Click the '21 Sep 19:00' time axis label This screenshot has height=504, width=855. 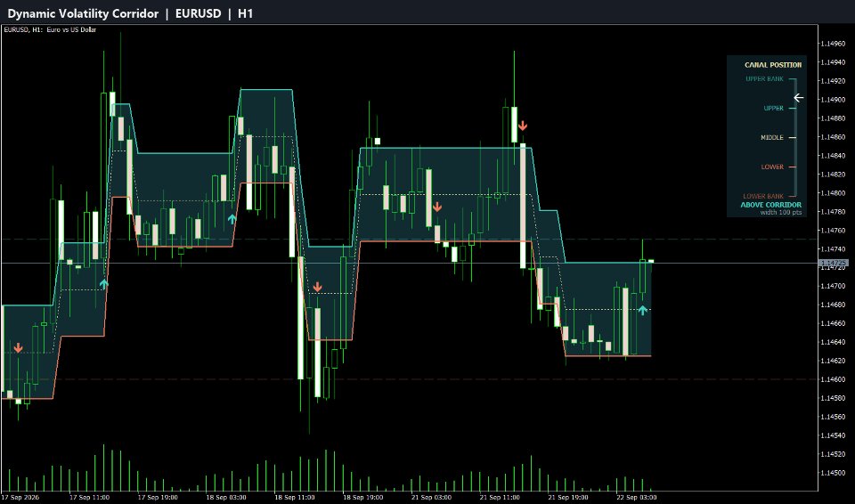567,498
